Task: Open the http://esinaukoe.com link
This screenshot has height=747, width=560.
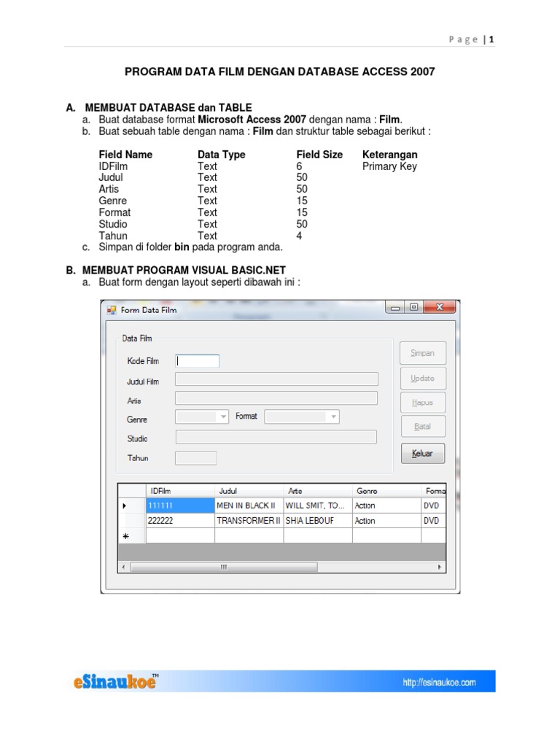Action: point(439,682)
